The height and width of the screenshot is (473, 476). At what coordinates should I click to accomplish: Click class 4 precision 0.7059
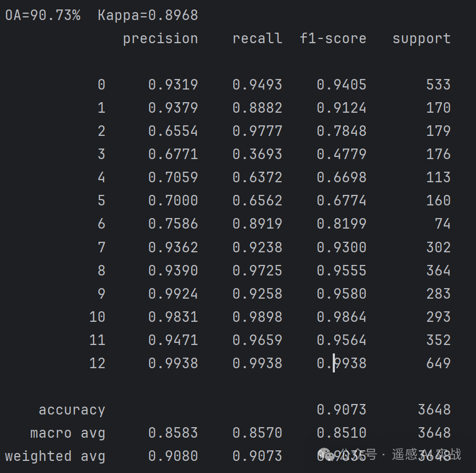tap(173, 178)
